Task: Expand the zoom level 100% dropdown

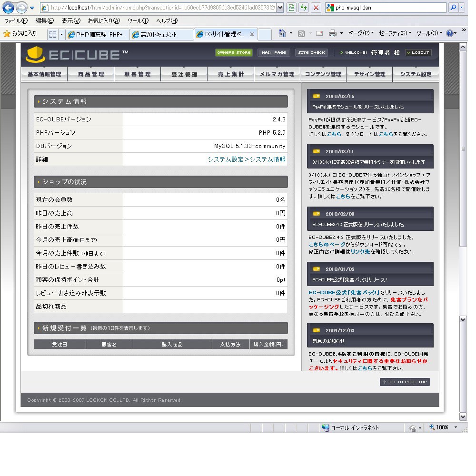Action: pyautogui.click(x=456, y=427)
